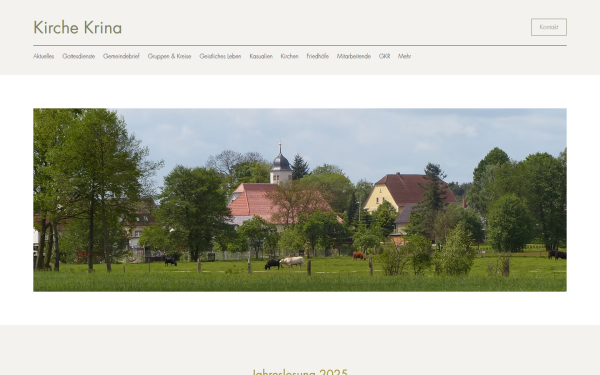The width and height of the screenshot is (600, 375).
Task: Open the Kirchen menu item
Action: (x=289, y=56)
